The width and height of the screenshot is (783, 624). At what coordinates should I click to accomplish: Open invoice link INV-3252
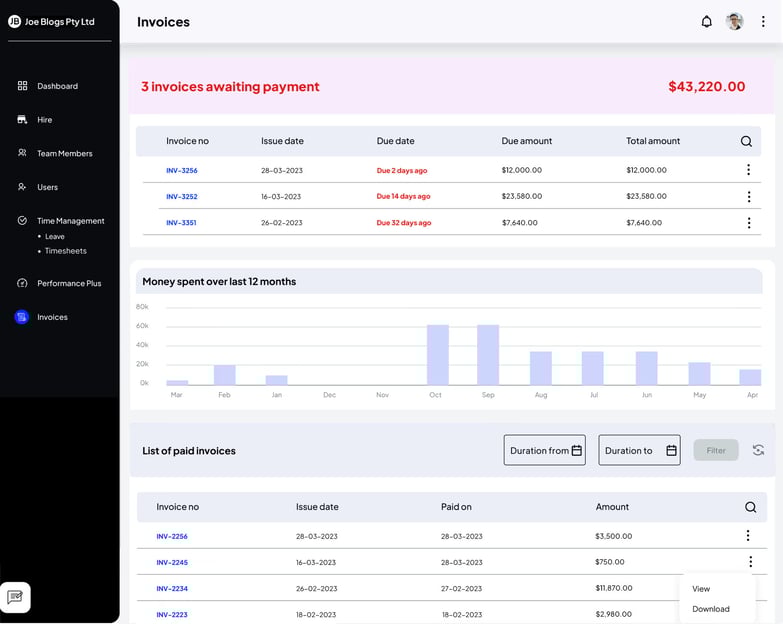(x=182, y=197)
